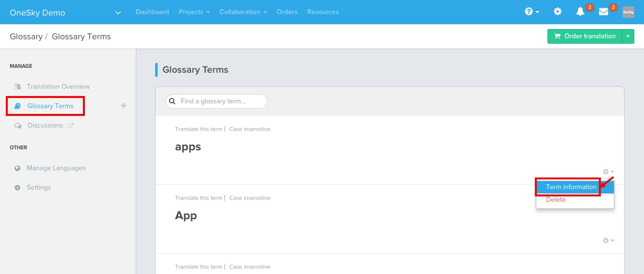Open gear menu for the apps term
This screenshot has width=644, height=274.
[x=609, y=172]
